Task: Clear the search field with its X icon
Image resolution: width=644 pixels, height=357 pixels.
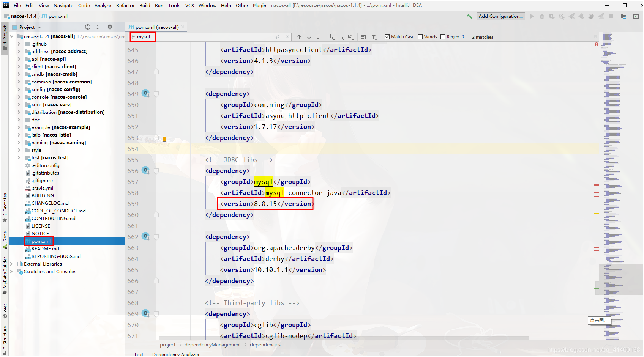Action: pos(287,37)
